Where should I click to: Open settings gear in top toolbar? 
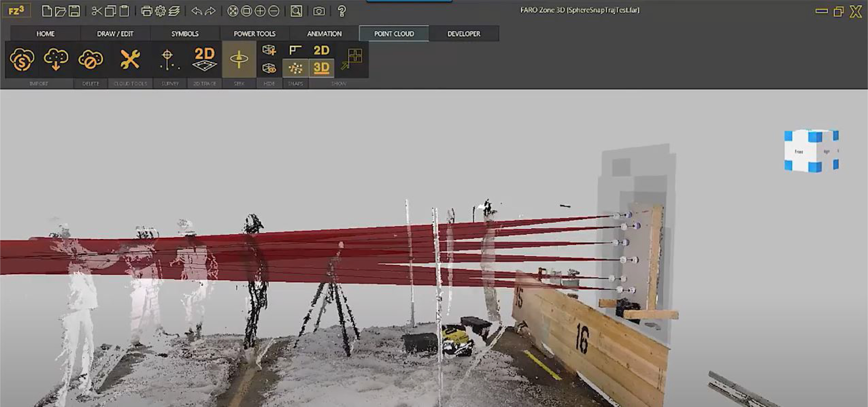click(x=160, y=11)
